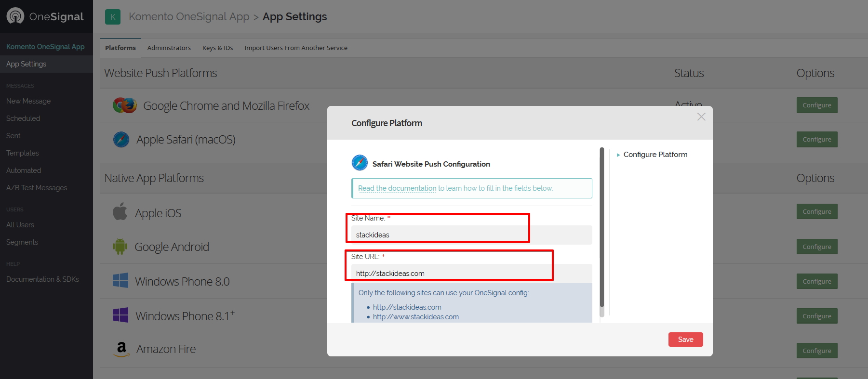Close the Configure Platform dialog
Image resolution: width=868 pixels, height=379 pixels.
point(701,117)
